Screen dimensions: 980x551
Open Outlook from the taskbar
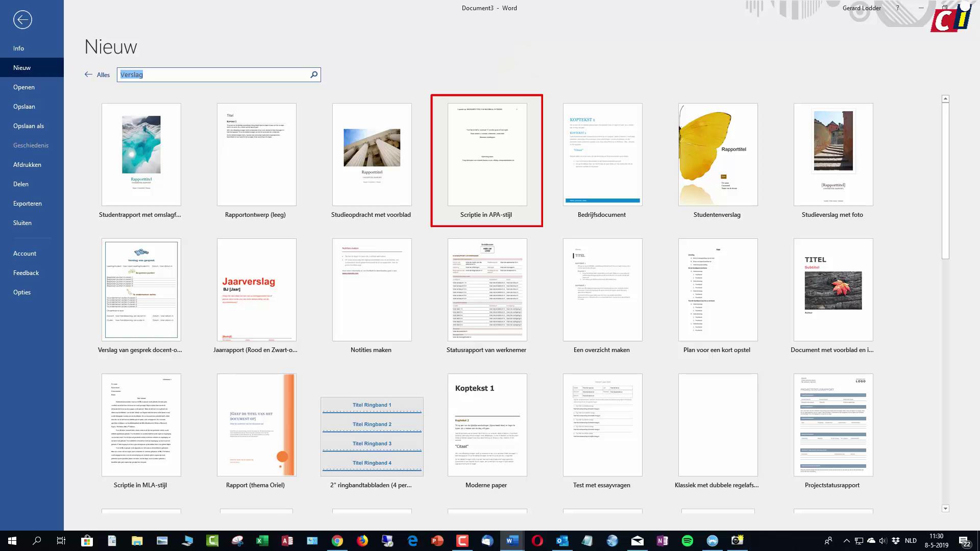(x=562, y=541)
